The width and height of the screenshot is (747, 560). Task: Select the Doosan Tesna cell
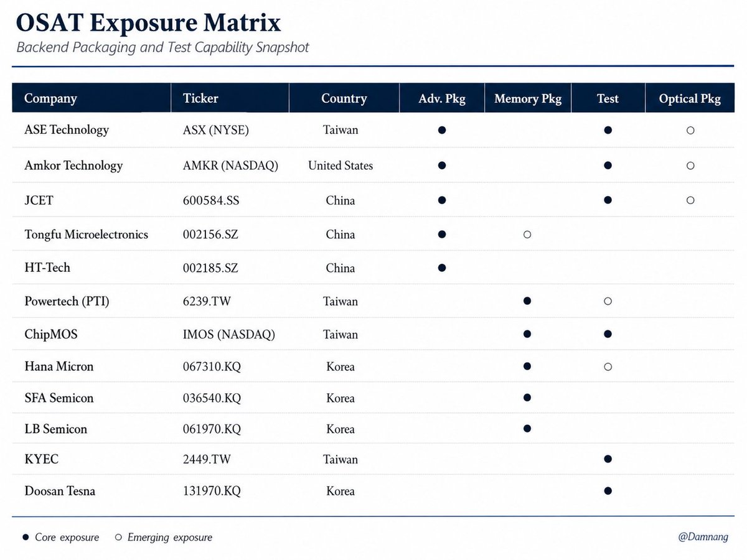(60, 491)
